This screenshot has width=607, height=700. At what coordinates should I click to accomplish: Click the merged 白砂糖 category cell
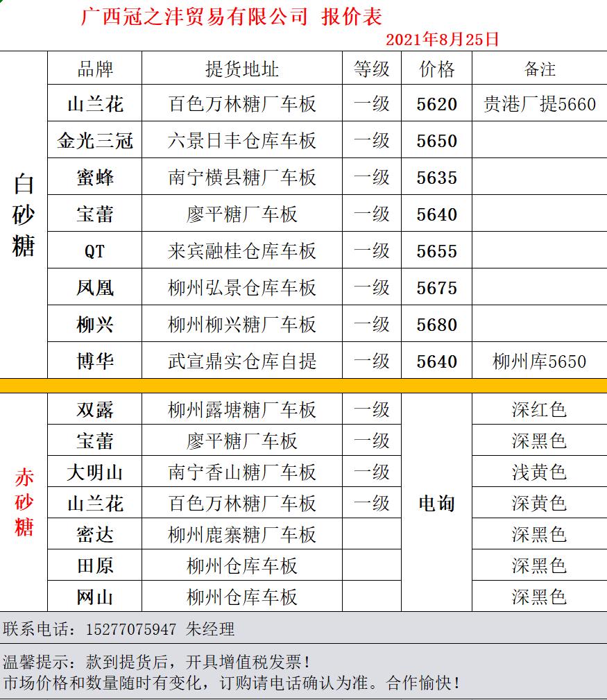[24, 215]
